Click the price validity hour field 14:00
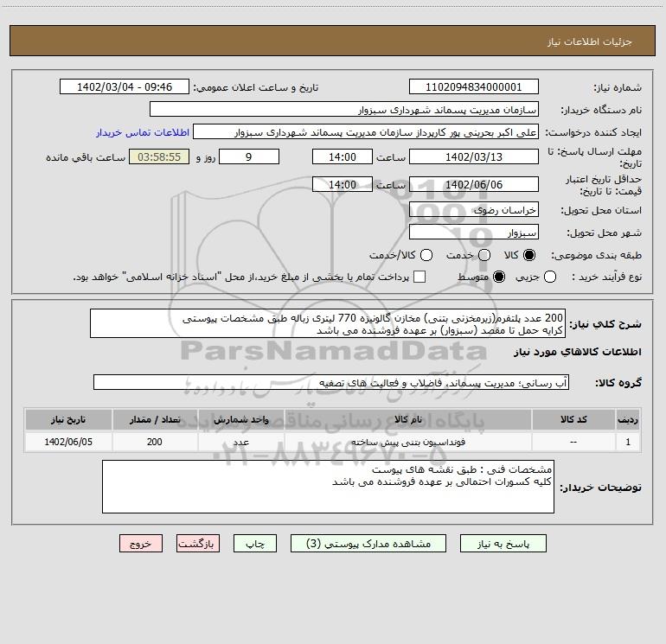This screenshot has width=666, height=644. [x=343, y=184]
